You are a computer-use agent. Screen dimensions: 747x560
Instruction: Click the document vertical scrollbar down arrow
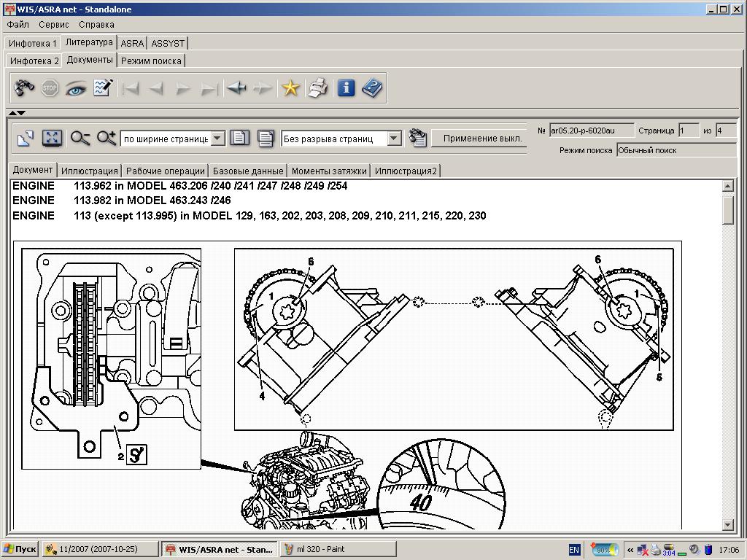point(727,524)
